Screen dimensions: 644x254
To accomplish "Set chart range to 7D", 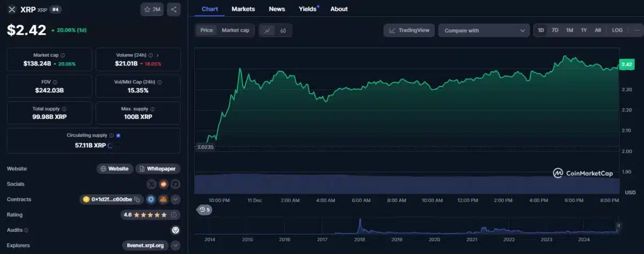I will (x=555, y=31).
